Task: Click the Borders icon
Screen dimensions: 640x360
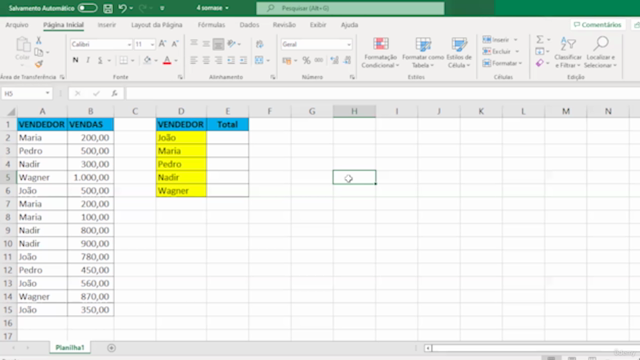Action: pyautogui.click(x=123, y=60)
